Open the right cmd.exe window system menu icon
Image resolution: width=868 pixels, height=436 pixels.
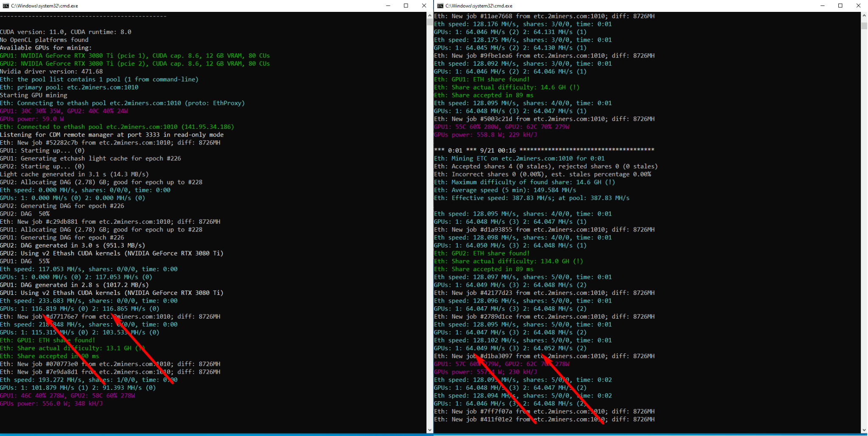click(440, 6)
